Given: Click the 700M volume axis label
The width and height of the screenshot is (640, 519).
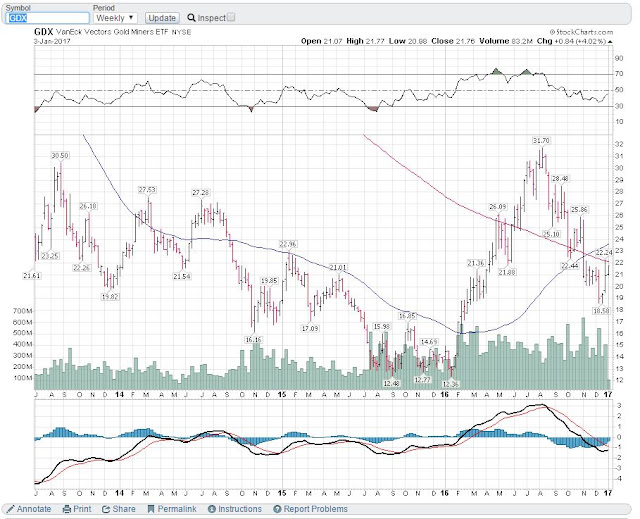Looking at the screenshot, I should pos(23,311).
